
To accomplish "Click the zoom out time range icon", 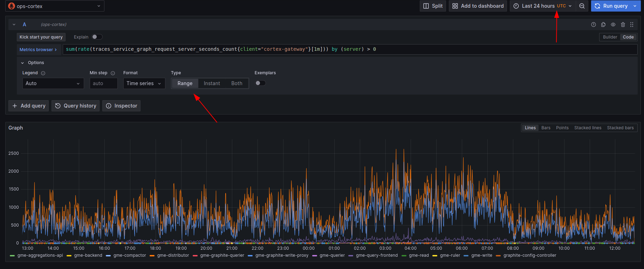I will coord(582,6).
